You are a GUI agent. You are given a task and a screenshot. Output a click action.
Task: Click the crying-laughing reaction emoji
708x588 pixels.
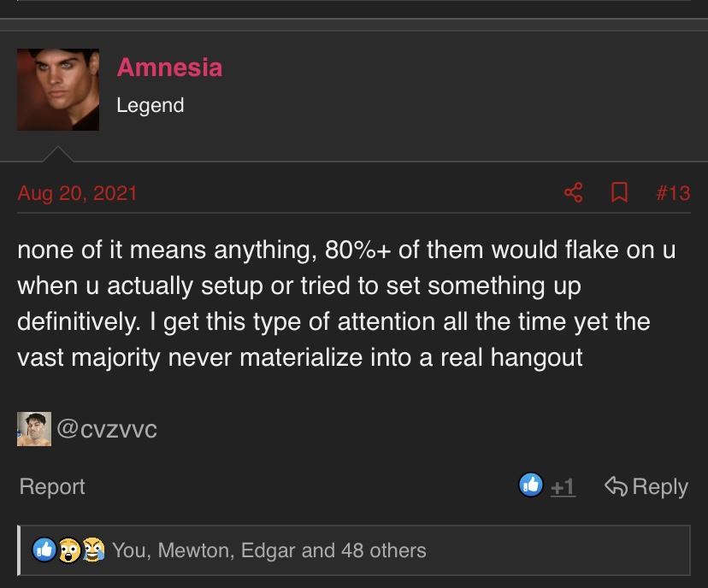[x=92, y=550]
